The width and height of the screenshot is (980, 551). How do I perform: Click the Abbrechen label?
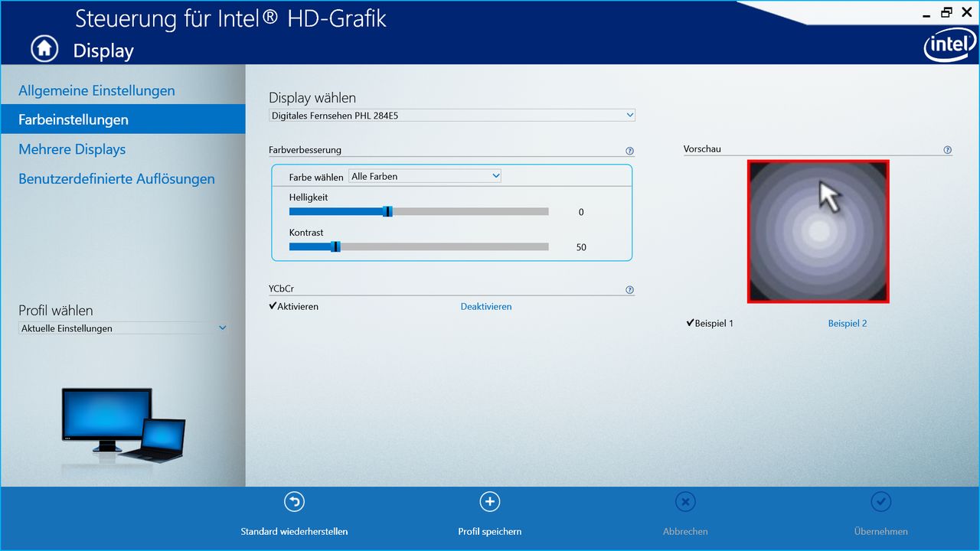(685, 531)
